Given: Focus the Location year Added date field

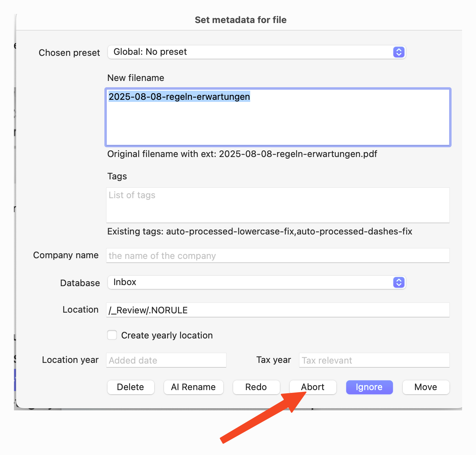Looking at the screenshot, I should tap(166, 360).
